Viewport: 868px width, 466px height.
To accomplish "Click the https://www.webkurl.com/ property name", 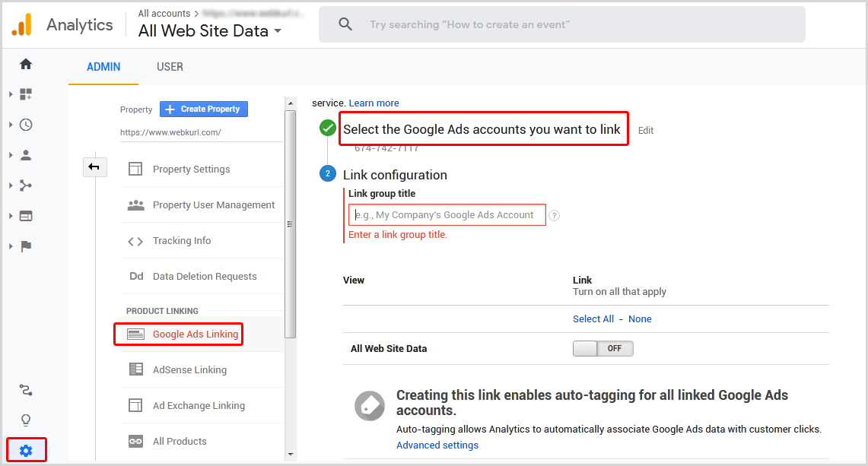I will coord(170,132).
